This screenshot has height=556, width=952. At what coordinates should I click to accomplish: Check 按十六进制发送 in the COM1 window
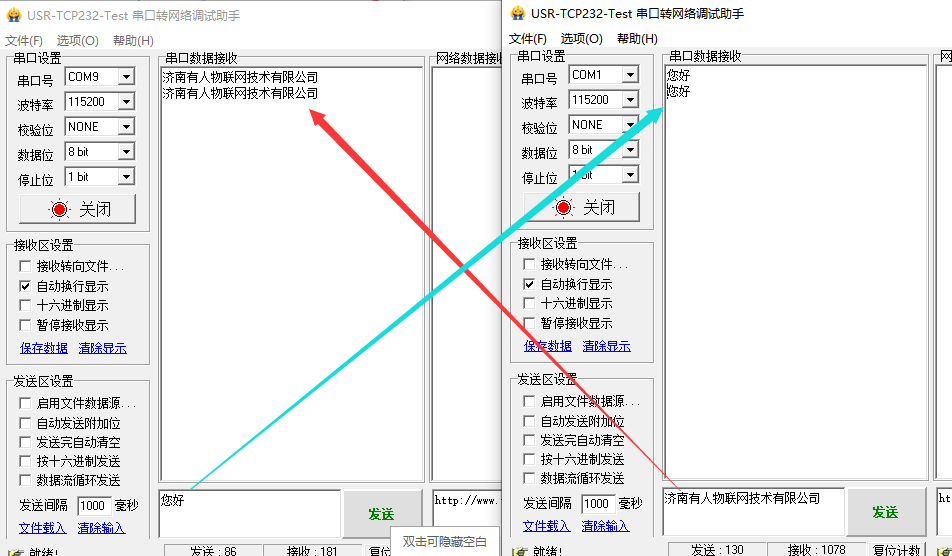click(530, 460)
